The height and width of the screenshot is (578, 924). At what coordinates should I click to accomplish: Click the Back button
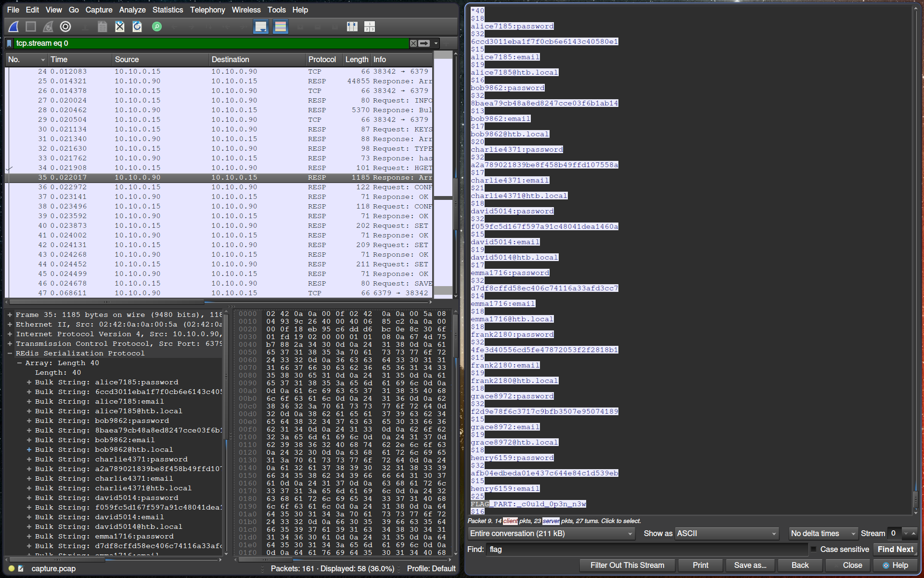pyautogui.click(x=800, y=565)
